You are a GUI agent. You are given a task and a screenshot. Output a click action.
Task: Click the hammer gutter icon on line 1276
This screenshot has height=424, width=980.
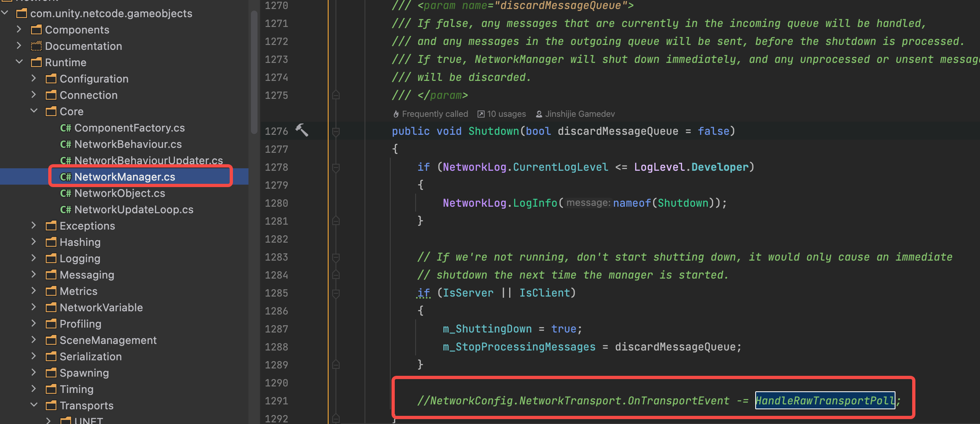click(x=302, y=130)
